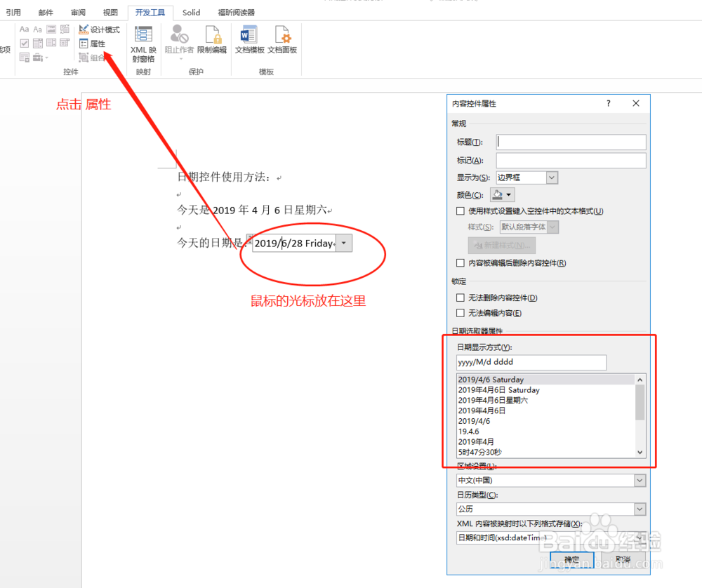The height and width of the screenshot is (588, 702).
Task: Switch to the 邮件 ribbon tab
Action: point(46,13)
